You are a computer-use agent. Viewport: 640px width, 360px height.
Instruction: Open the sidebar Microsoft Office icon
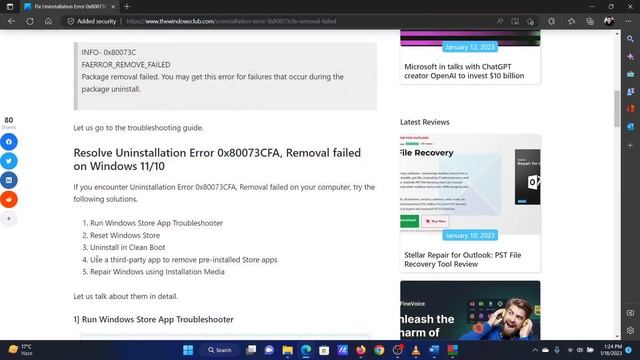pos(631,109)
